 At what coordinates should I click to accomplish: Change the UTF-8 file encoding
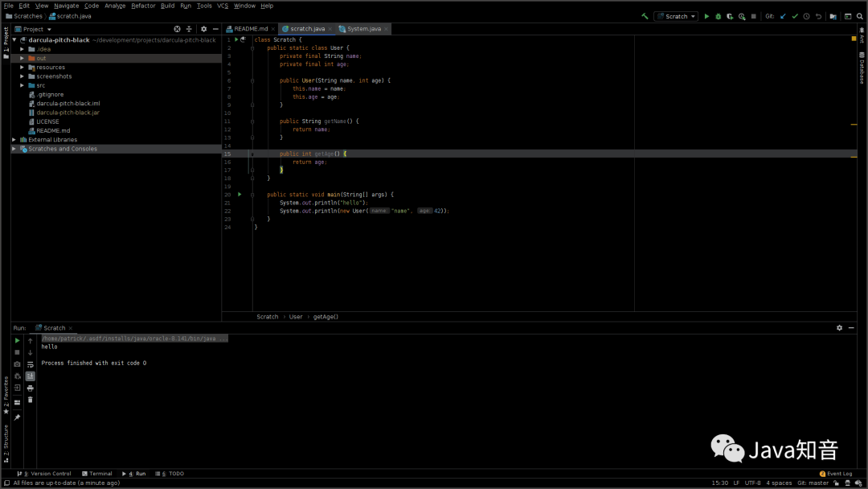752,483
